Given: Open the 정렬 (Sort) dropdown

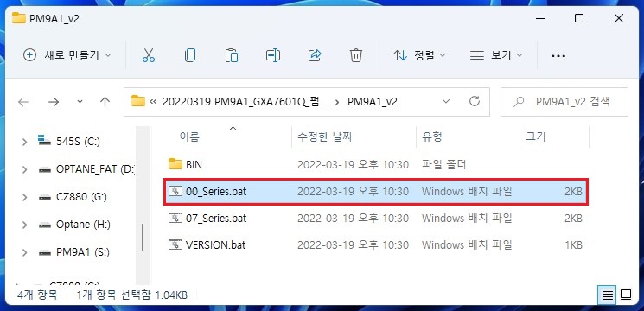Looking at the screenshot, I should pos(419,55).
